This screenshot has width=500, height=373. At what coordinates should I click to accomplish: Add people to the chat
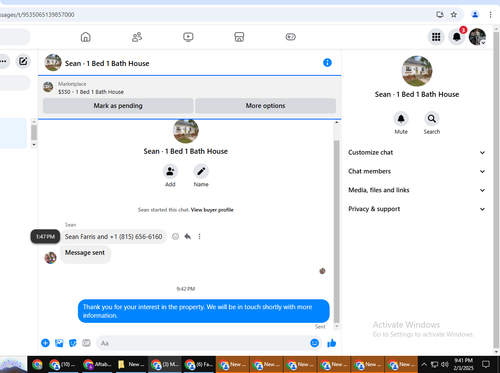click(170, 171)
